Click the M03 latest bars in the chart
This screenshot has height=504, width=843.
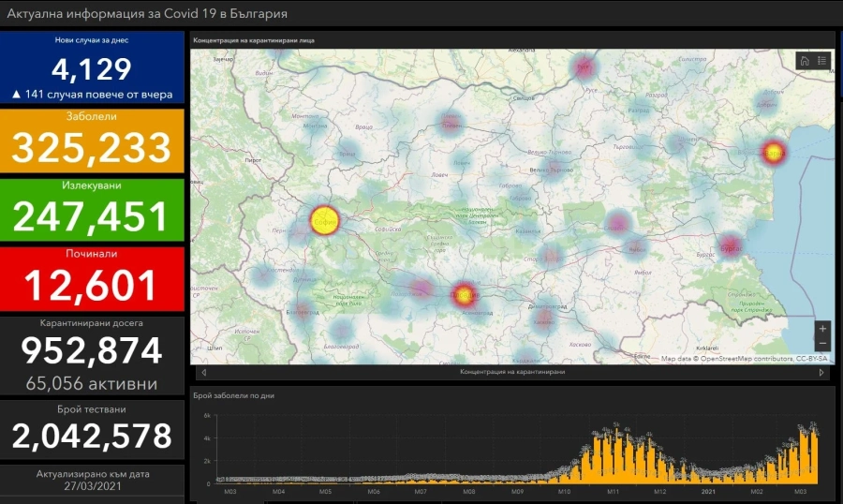(805, 454)
